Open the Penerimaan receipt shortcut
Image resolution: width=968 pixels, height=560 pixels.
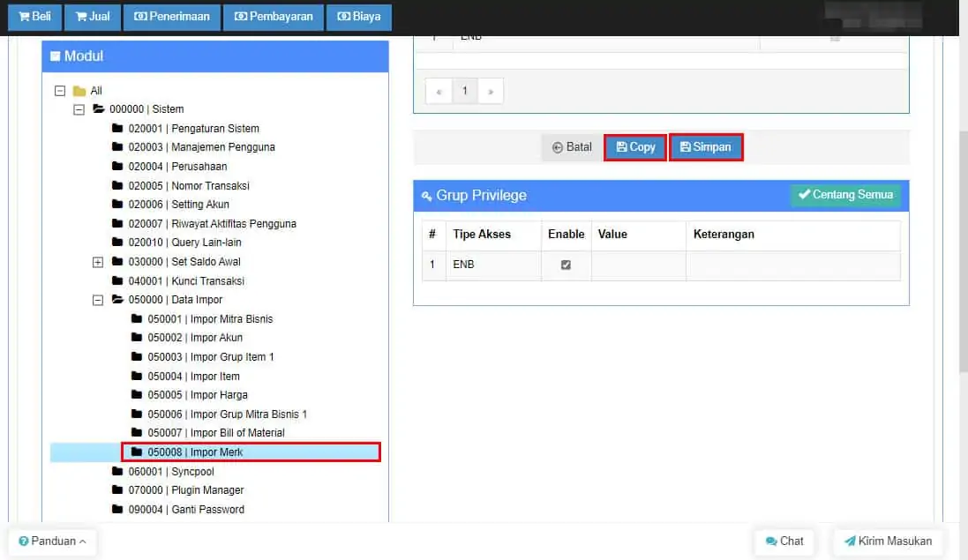(172, 17)
